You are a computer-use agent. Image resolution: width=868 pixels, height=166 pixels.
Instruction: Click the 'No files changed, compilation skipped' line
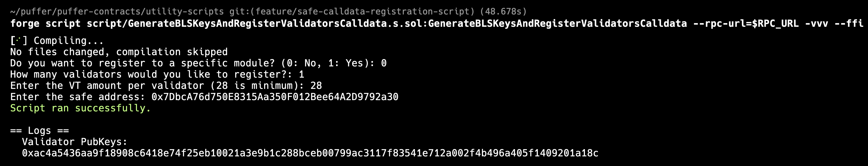tap(119, 52)
